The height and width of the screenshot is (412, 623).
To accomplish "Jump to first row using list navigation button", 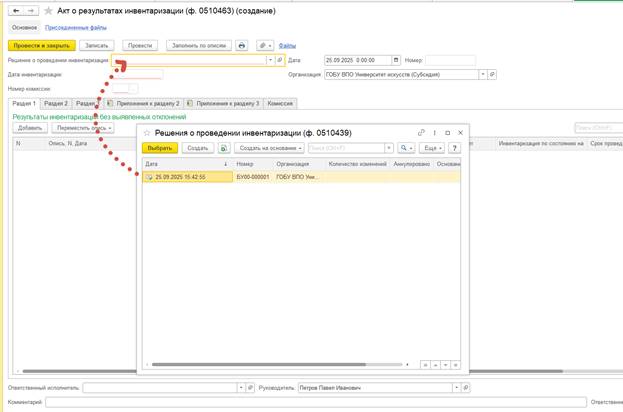I will tap(425, 365).
